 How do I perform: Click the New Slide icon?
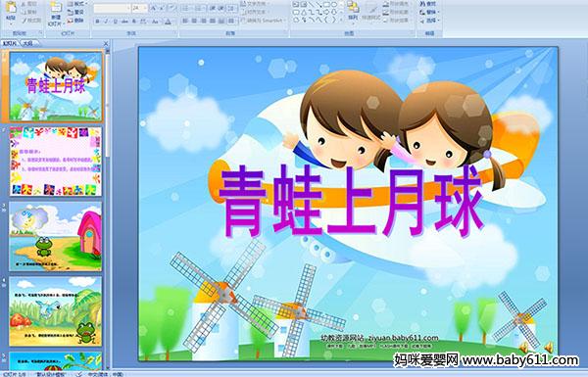coord(55,14)
